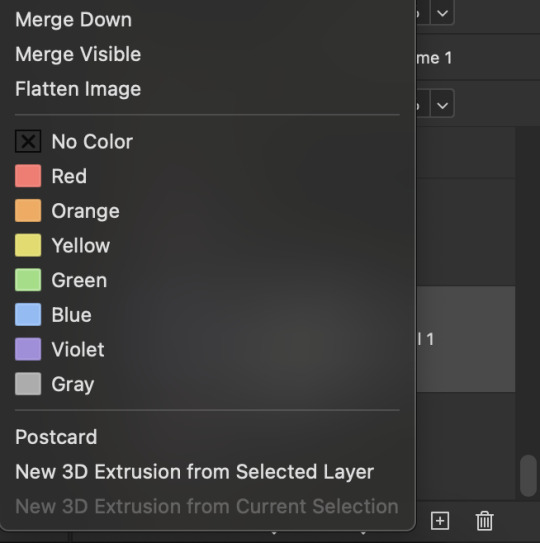540x543 pixels.
Task: Click Flatten Image in menu
Action: [78, 89]
